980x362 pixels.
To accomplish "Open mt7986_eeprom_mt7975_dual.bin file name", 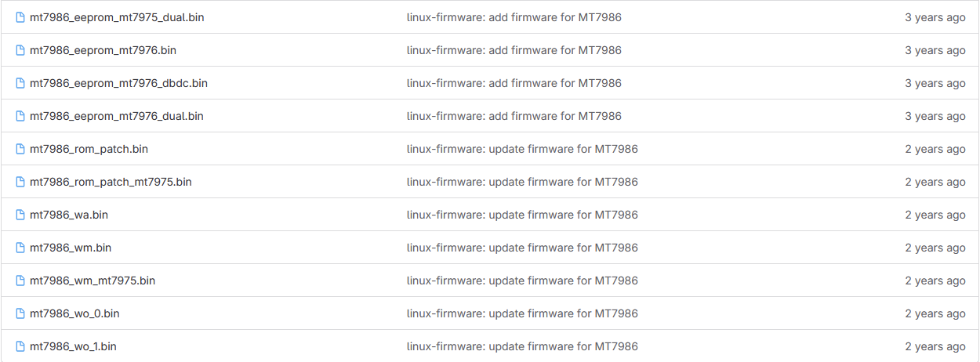I will [117, 17].
